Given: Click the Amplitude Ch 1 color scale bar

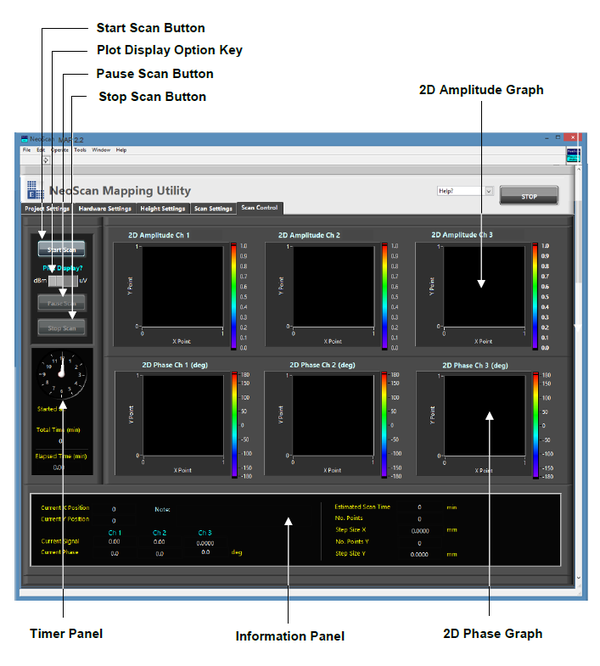Looking at the screenshot, I should [x=234, y=296].
